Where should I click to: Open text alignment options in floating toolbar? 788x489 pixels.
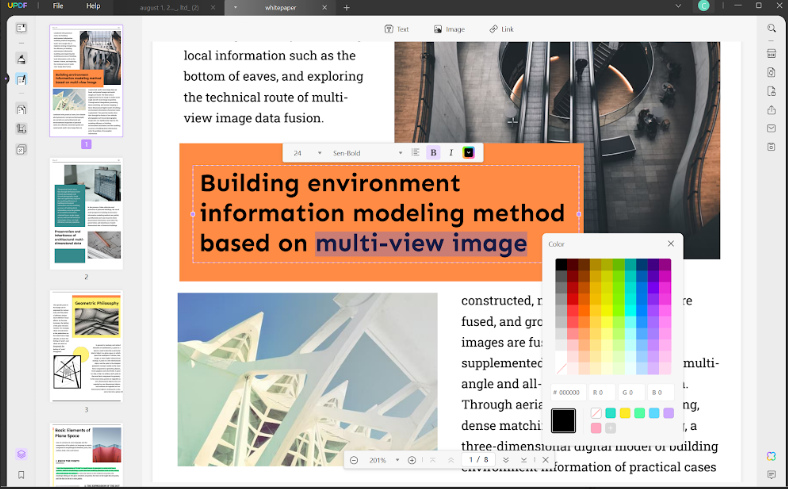(415, 152)
